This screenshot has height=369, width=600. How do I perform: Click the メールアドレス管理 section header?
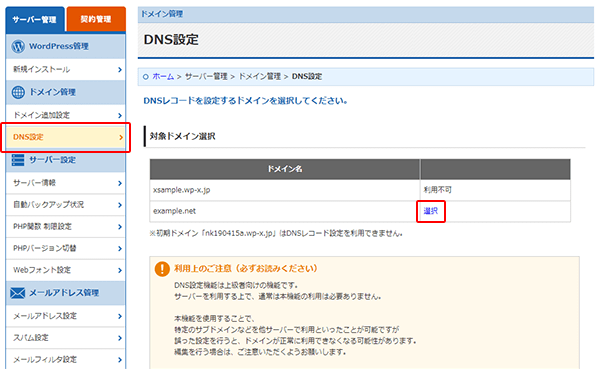(x=65, y=293)
